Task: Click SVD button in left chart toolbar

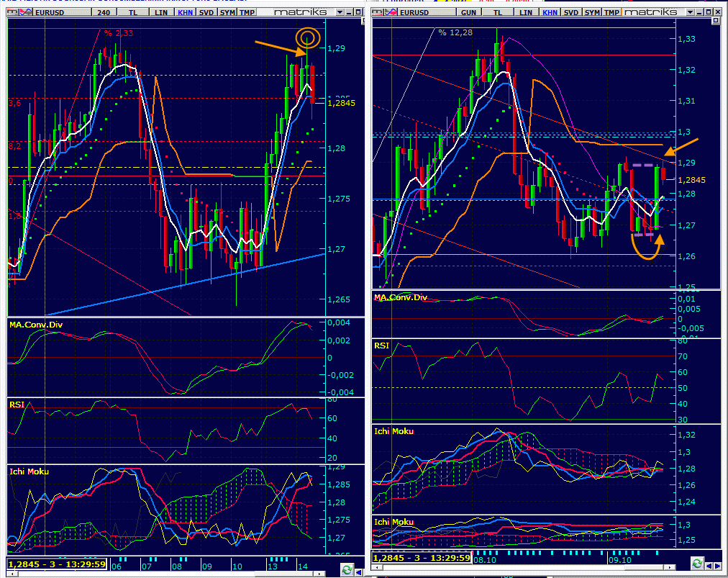Action: pyautogui.click(x=206, y=12)
